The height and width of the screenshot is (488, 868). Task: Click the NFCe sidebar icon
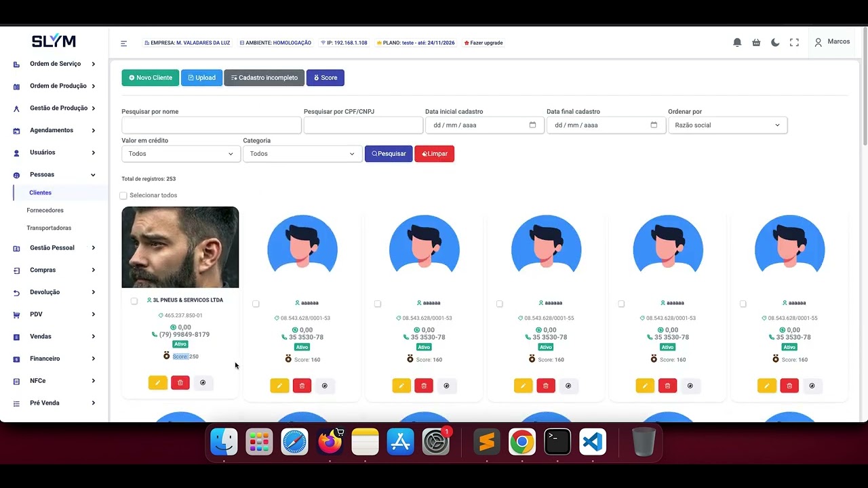pos(16,382)
